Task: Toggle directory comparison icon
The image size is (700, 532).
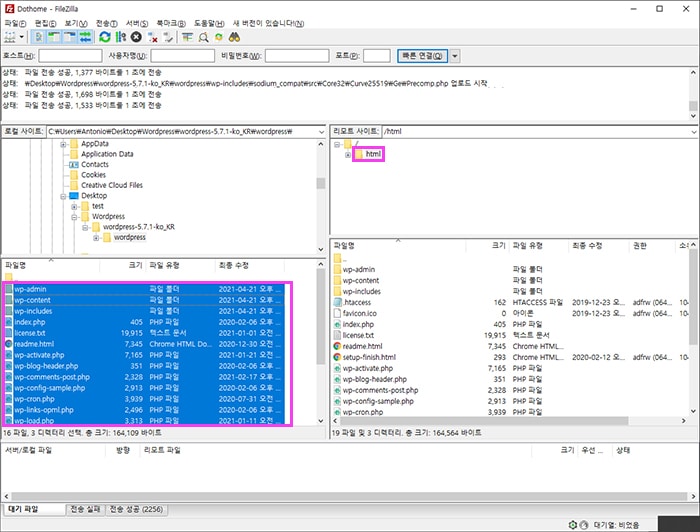Action: tap(203, 37)
